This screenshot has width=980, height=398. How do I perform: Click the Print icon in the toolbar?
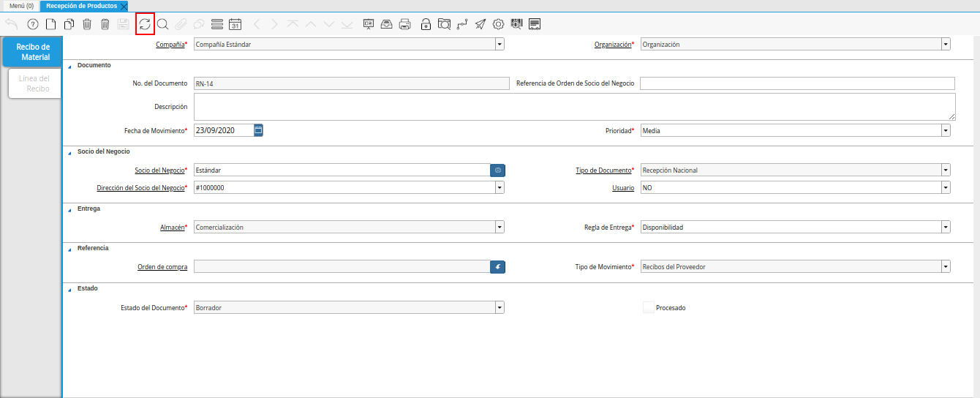pos(405,24)
